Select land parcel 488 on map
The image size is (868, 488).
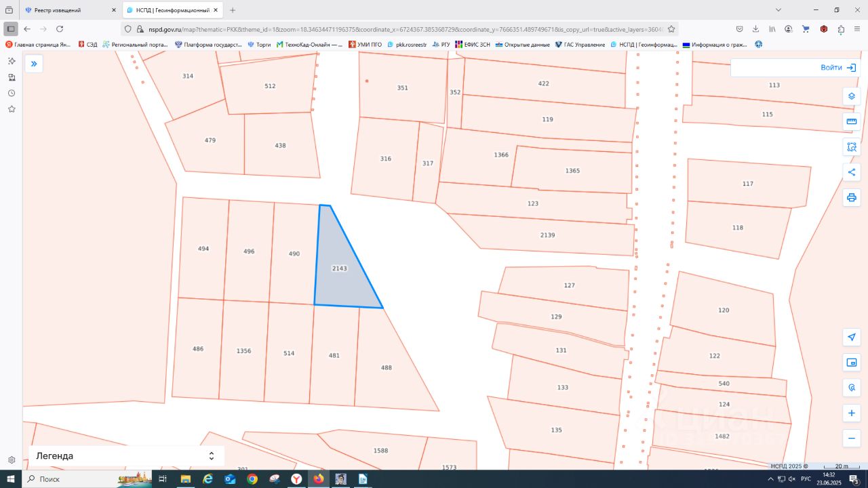tap(387, 367)
